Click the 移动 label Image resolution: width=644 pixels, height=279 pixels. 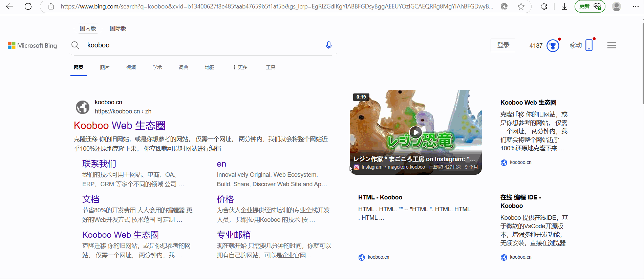tap(576, 45)
